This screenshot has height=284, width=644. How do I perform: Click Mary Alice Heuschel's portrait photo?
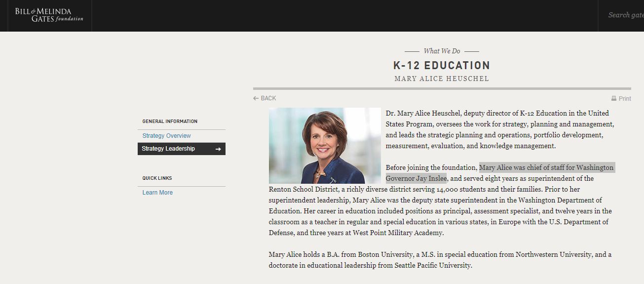click(x=325, y=146)
